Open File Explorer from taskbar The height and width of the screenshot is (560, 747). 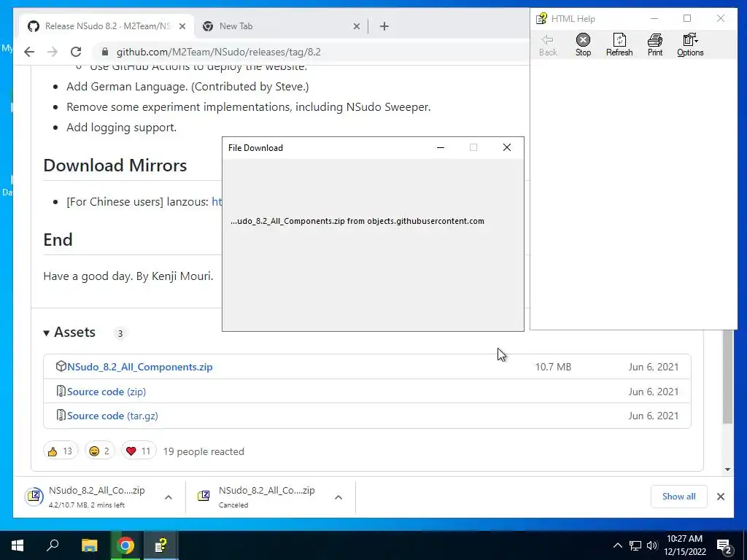(x=89, y=545)
